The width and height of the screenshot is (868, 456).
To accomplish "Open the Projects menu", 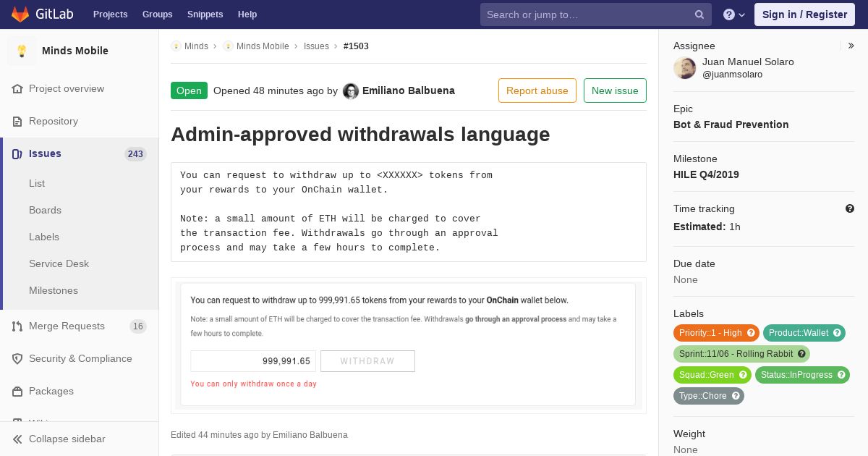I will coord(110,14).
